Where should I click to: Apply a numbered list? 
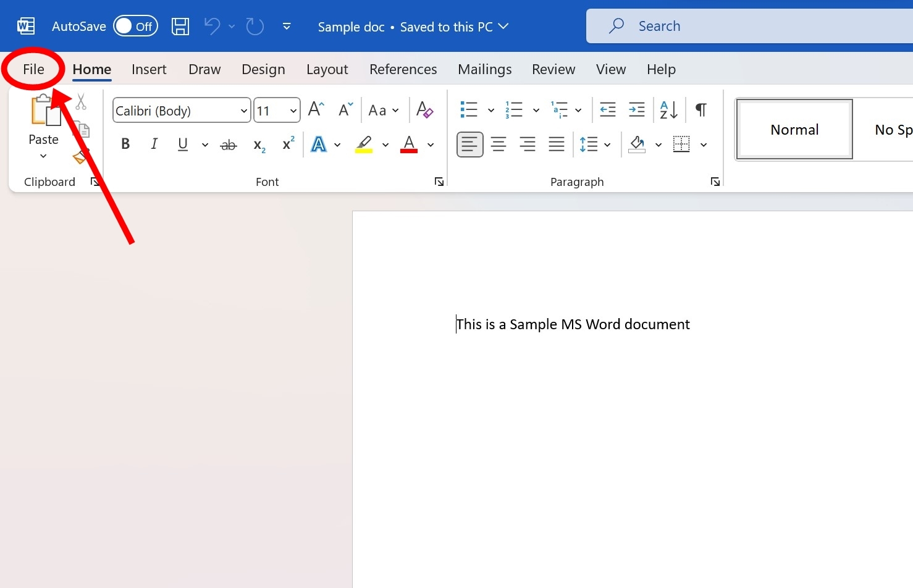[x=514, y=110]
